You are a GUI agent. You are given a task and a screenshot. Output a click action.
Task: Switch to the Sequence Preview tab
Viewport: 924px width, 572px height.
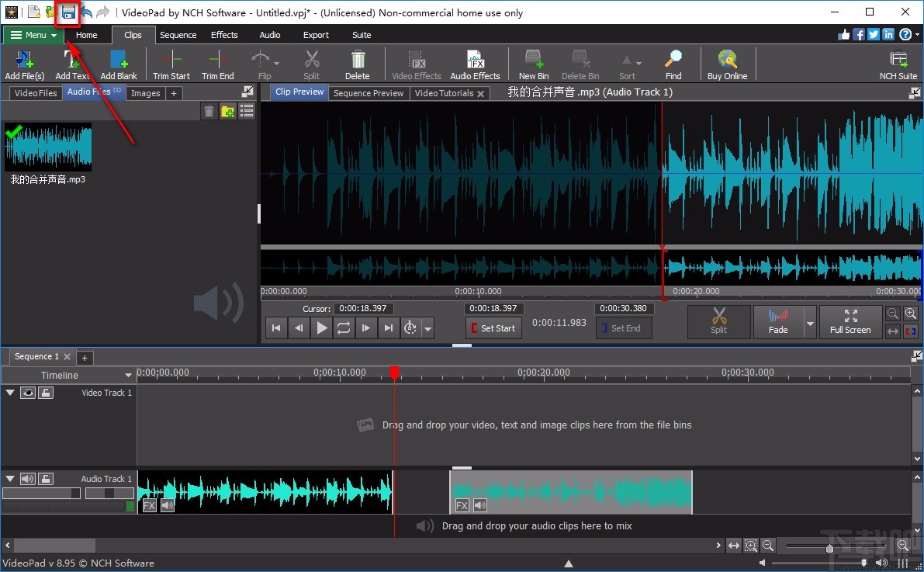click(x=369, y=93)
